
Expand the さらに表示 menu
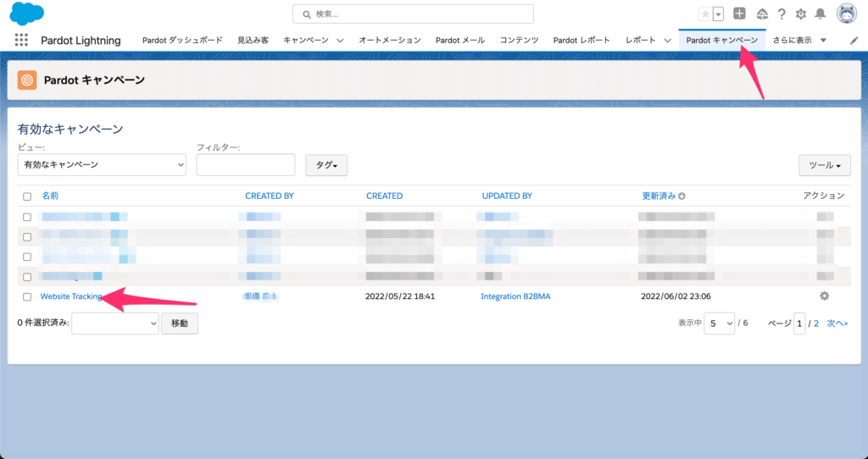tap(799, 41)
